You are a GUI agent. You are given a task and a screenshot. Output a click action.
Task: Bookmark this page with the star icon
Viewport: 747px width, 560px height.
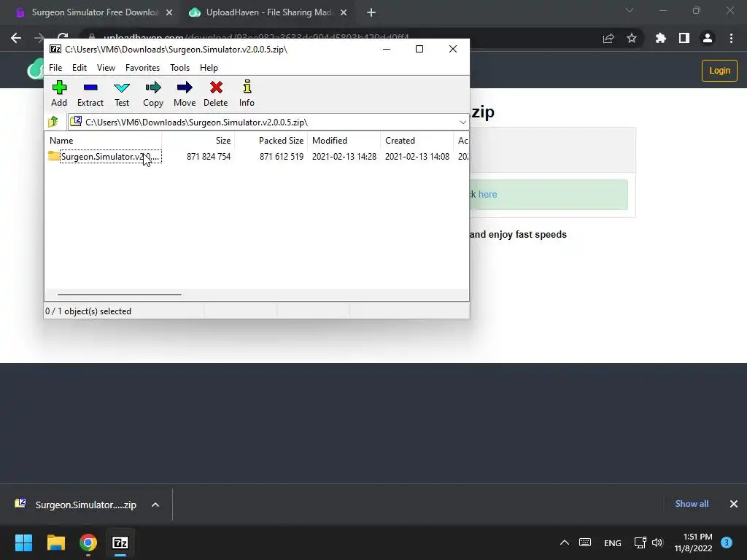pos(632,38)
